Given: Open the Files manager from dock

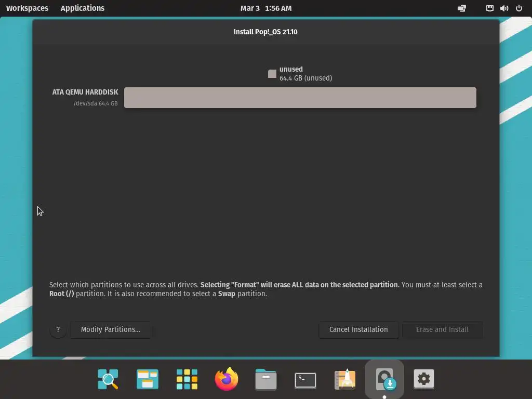Looking at the screenshot, I should (x=265, y=379).
